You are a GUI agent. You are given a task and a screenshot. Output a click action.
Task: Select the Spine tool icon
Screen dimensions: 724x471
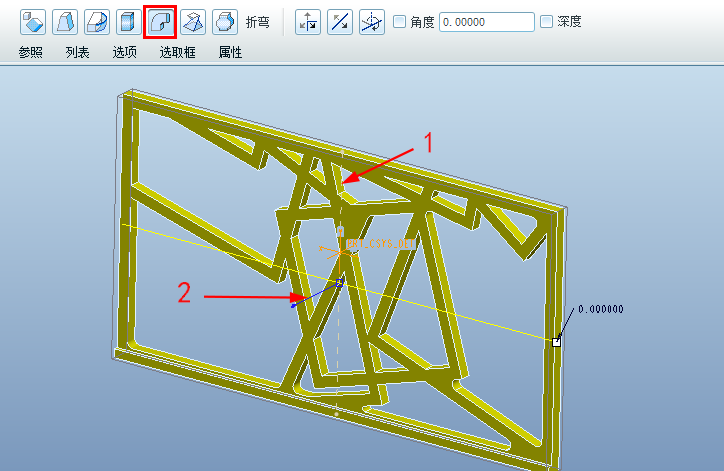[97, 21]
